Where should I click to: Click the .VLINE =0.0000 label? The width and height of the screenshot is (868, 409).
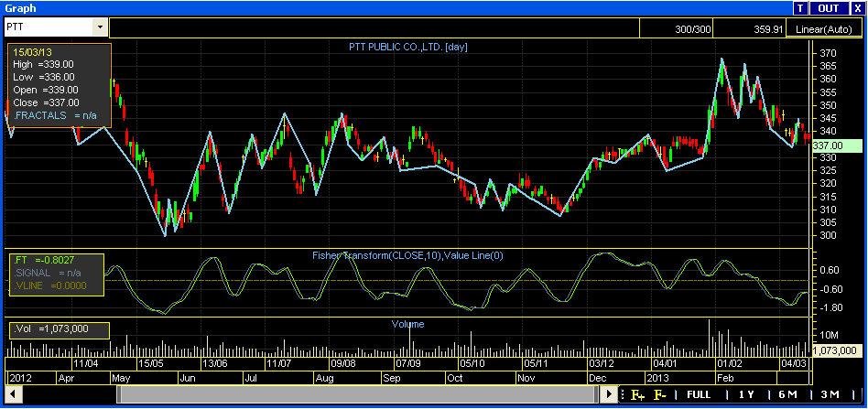coord(49,286)
